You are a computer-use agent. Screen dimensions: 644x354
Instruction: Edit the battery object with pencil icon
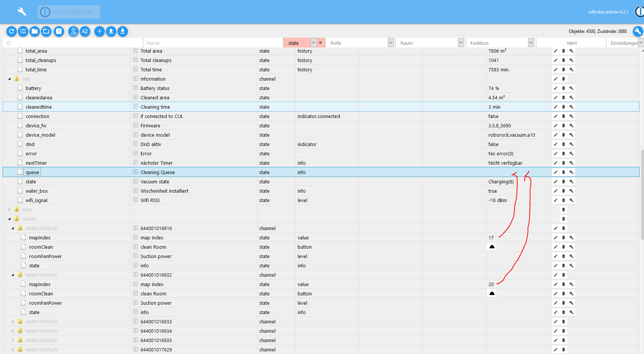556,88
